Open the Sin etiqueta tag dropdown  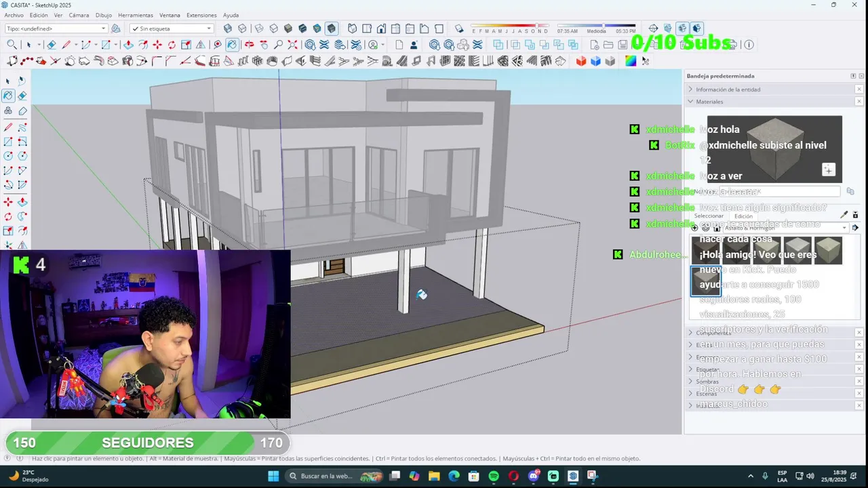click(x=172, y=28)
